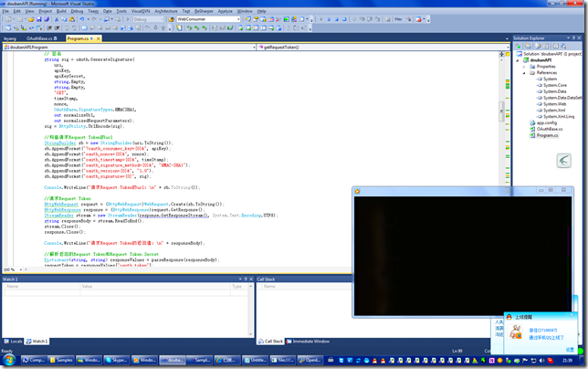Screen dimensions: 588x369
Task: Collapse the References tree node
Action: pos(524,73)
